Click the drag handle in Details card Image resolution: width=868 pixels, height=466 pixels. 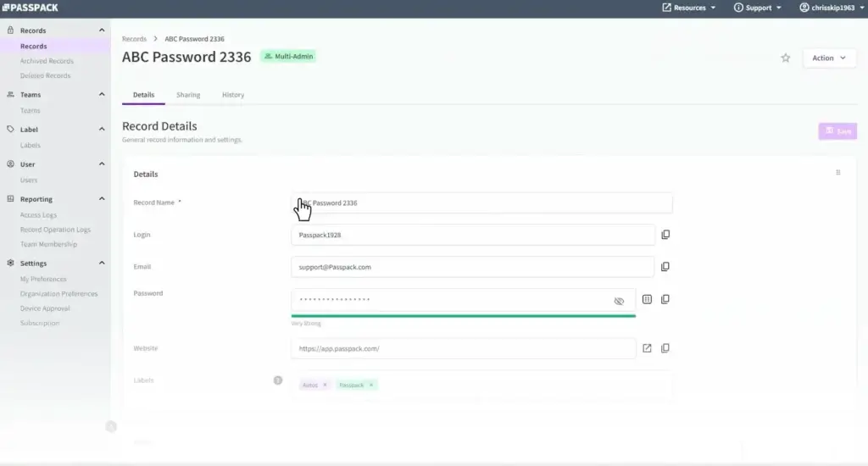[x=838, y=173]
